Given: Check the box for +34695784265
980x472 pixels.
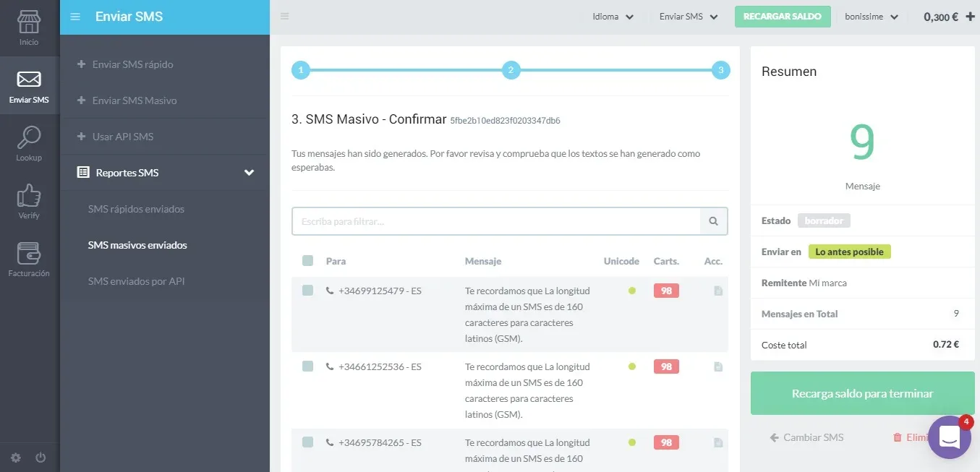Looking at the screenshot, I should click(307, 442).
